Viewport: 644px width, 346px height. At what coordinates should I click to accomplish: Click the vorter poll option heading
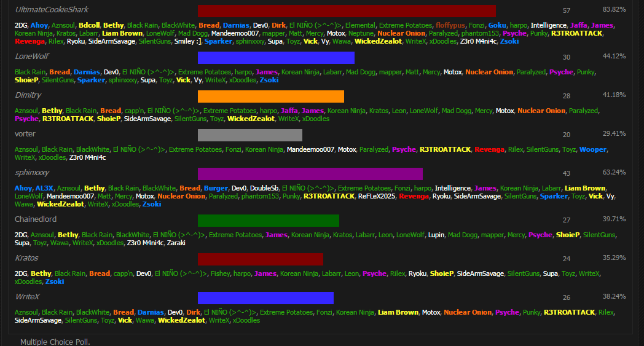click(25, 134)
